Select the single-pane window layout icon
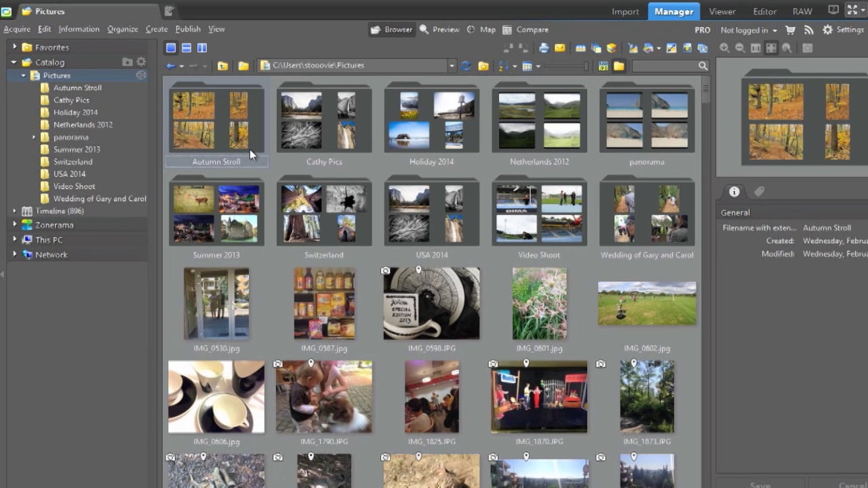 (171, 48)
